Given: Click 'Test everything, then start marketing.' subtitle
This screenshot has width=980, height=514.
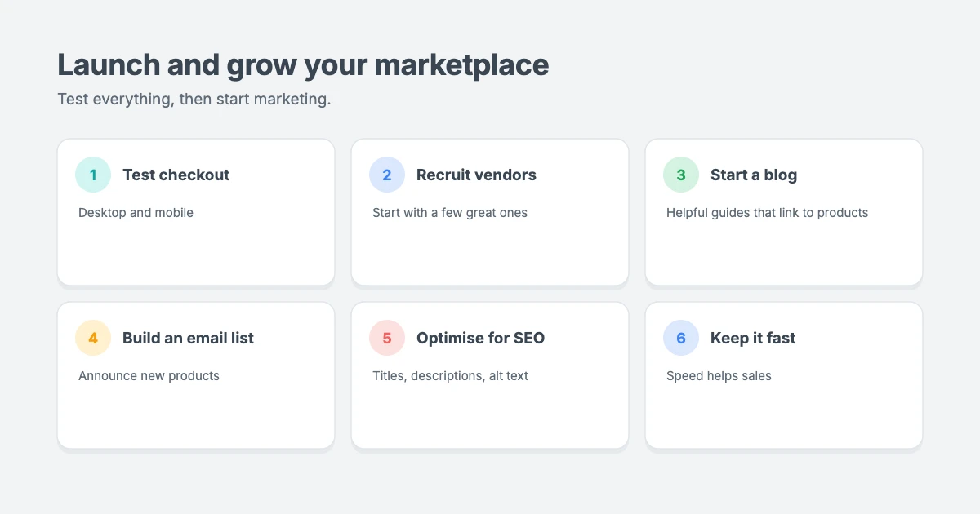Looking at the screenshot, I should click(x=194, y=100).
